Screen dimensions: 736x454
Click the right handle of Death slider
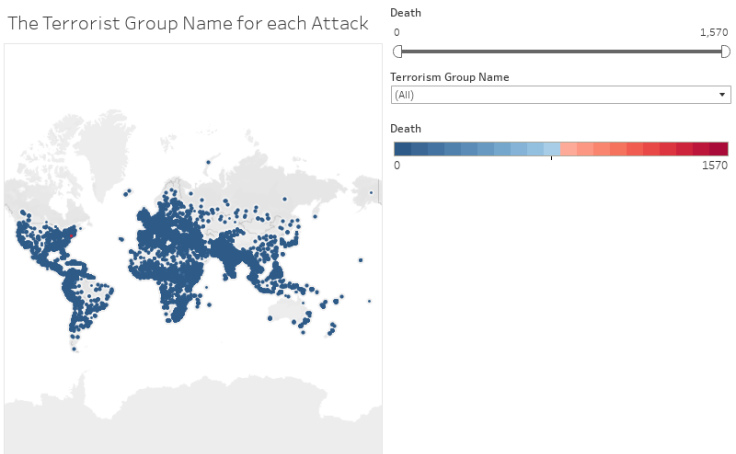click(x=725, y=51)
